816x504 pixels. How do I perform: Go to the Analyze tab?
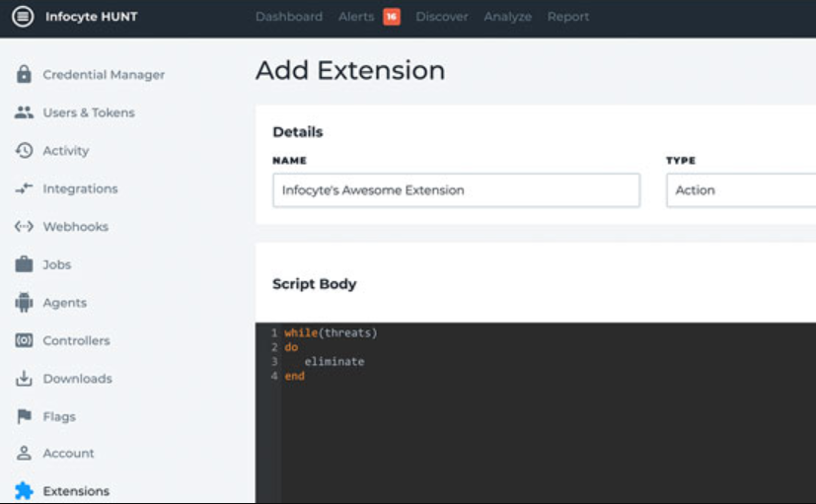(507, 17)
